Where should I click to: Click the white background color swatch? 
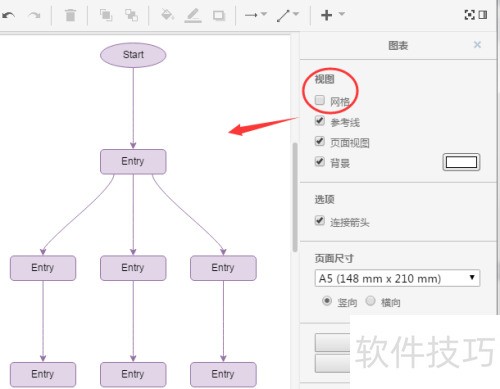tap(461, 162)
